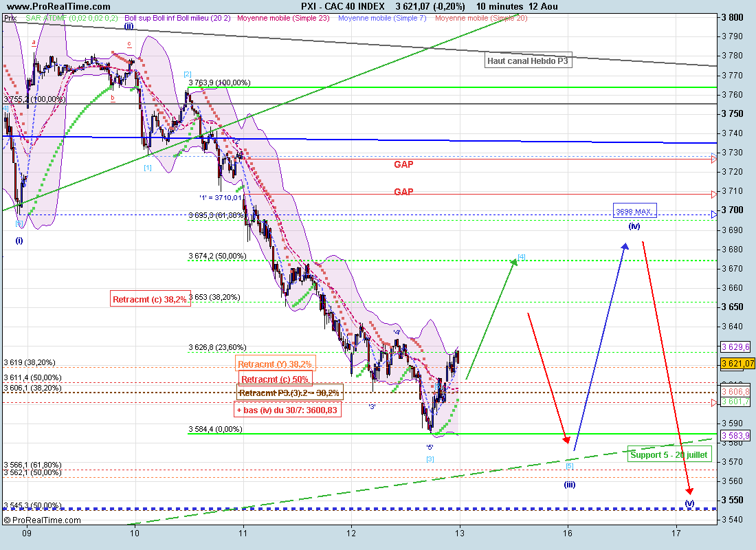Click the (v) wave label near 3 550
Image resolution: width=756 pixels, height=550 pixels.
pos(690,503)
